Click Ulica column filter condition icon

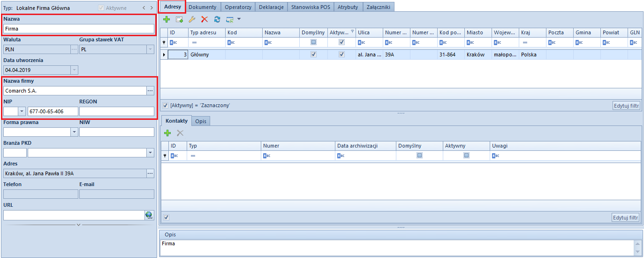pyautogui.click(x=361, y=42)
